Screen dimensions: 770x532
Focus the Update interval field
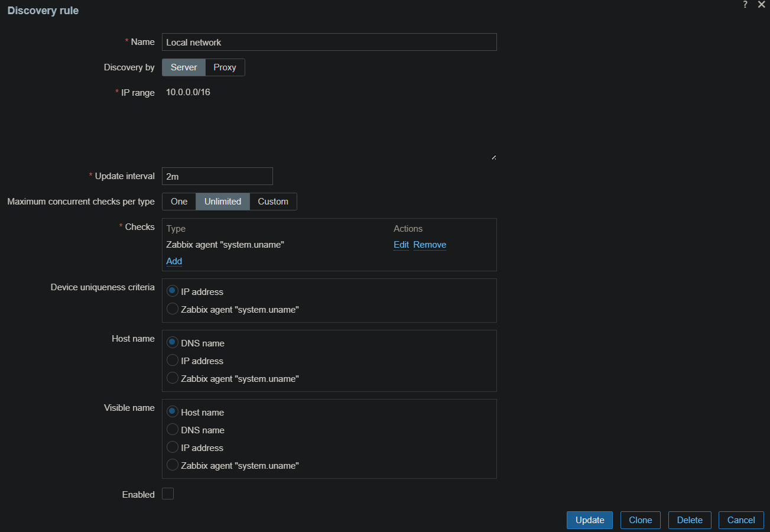pyautogui.click(x=217, y=176)
